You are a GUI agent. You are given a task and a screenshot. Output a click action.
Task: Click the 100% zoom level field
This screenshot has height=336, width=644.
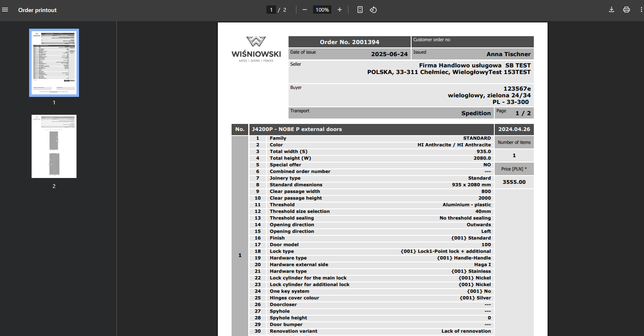322,10
